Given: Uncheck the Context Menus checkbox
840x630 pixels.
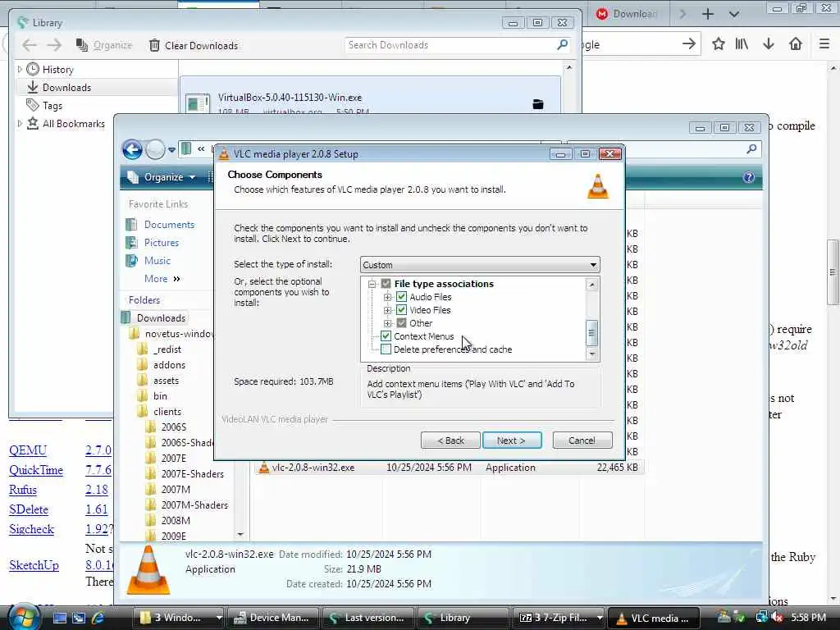Looking at the screenshot, I should (x=386, y=336).
